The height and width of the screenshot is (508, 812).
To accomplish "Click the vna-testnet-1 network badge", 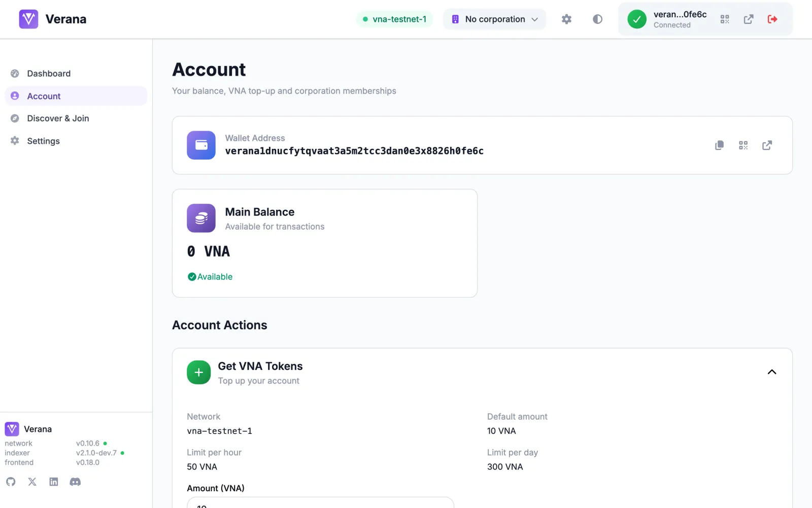I will click(x=394, y=19).
